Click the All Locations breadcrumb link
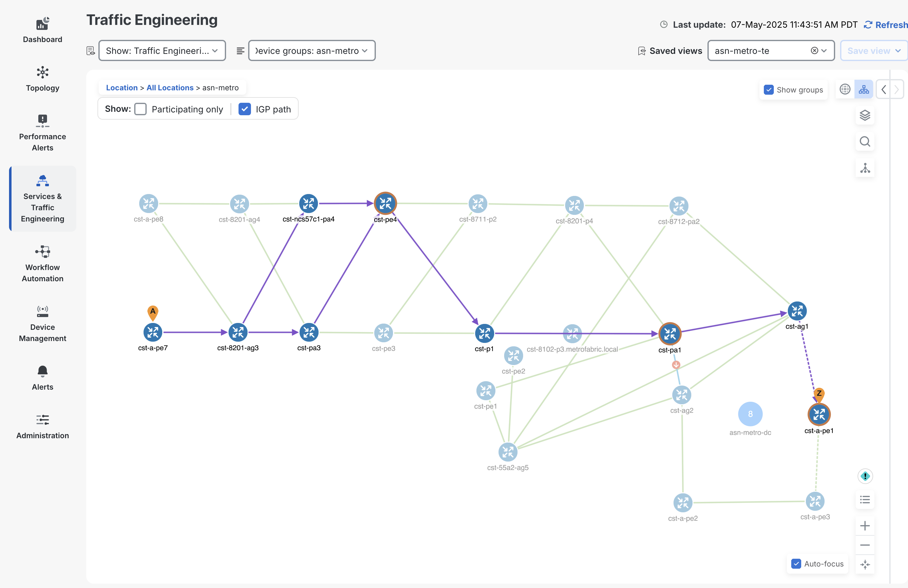This screenshot has height=588, width=908. click(x=170, y=88)
